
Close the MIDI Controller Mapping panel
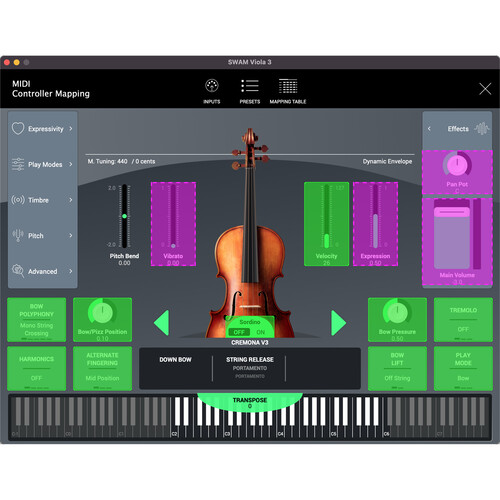pyautogui.click(x=485, y=89)
